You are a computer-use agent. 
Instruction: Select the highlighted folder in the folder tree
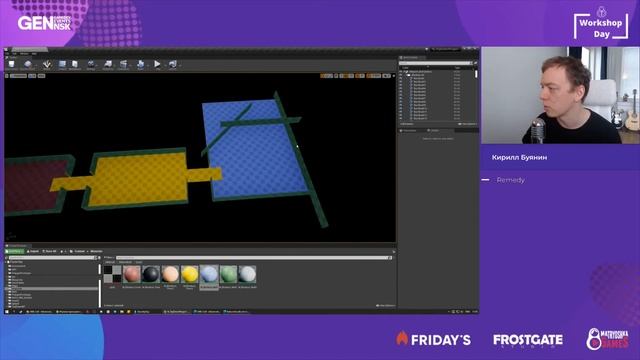click(52, 289)
